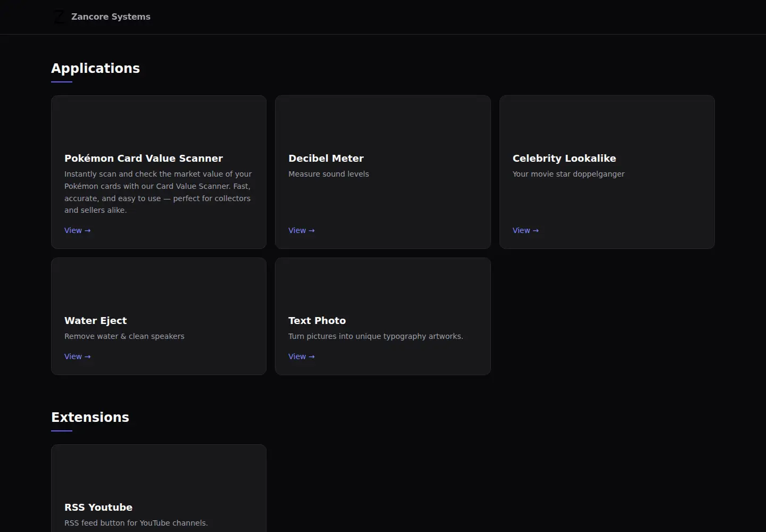Click 'Your movie star doppelganger' description
This screenshot has height=532, width=766.
click(x=569, y=174)
